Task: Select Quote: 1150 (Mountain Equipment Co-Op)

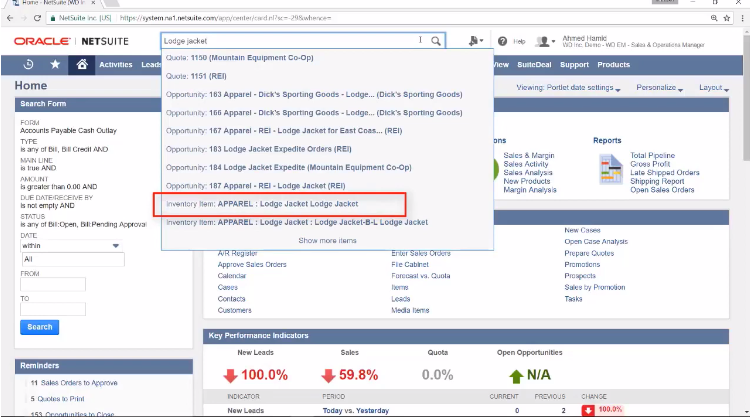Action: click(x=240, y=57)
